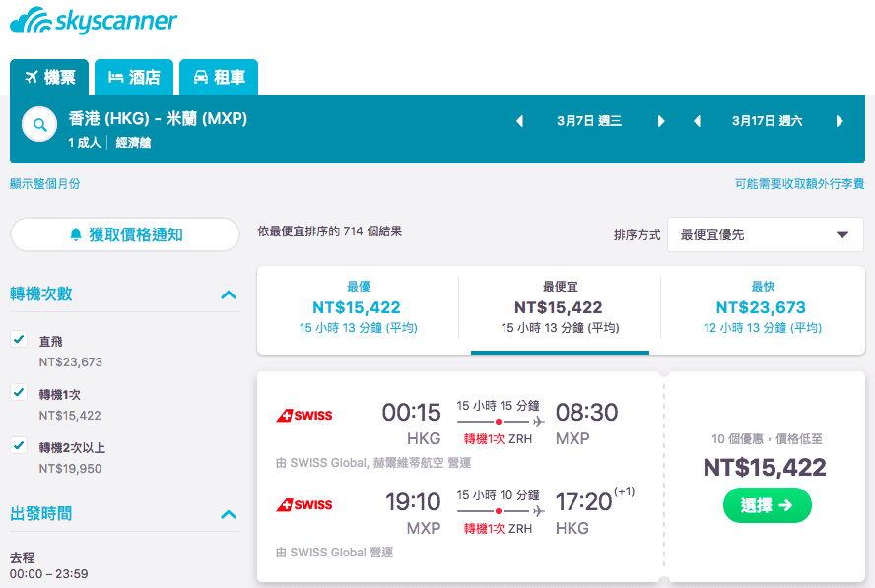
Task: Uncheck the 轉機2次以上 checkbox
Action: (x=19, y=445)
